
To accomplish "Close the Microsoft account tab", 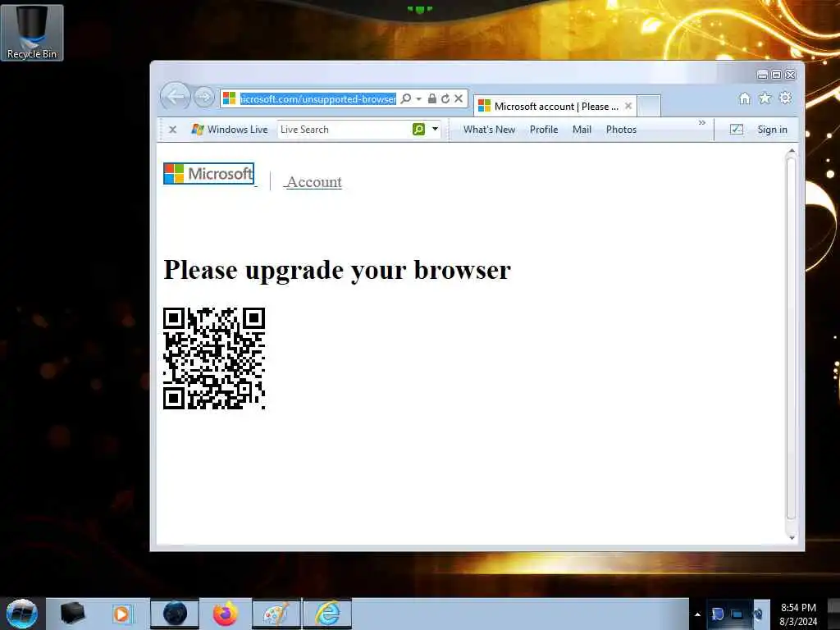I will click(628, 106).
